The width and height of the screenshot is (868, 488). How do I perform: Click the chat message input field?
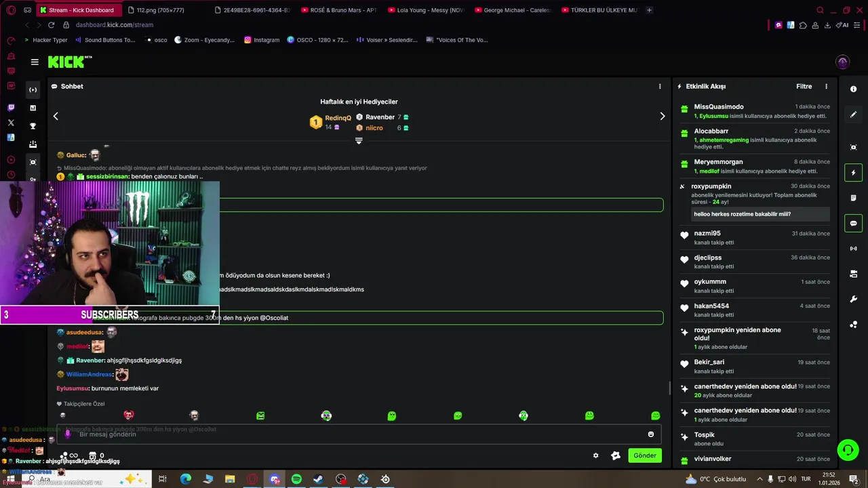click(x=358, y=434)
